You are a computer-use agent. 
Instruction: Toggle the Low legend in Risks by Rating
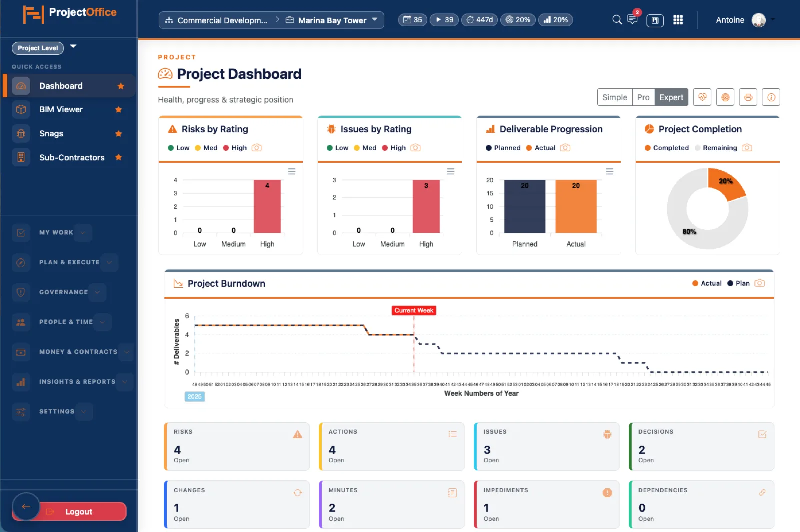[x=179, y=148]
